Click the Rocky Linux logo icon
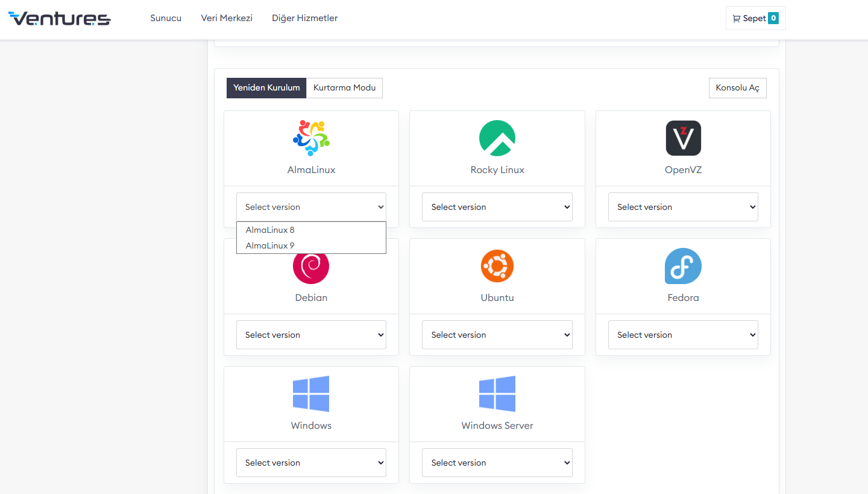This screenshot has width=868, height=494. [x=497, y=138]
